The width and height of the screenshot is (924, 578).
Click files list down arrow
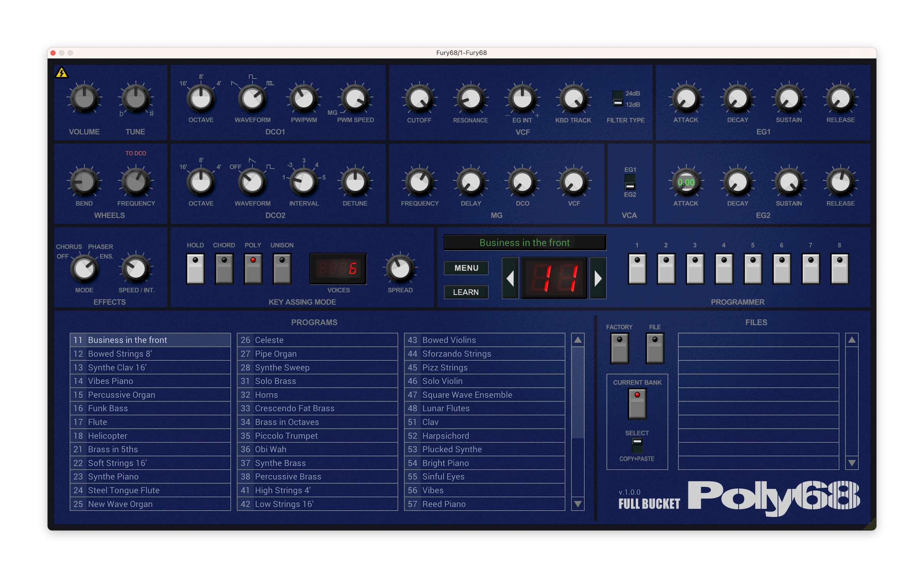tap(852, 463)
